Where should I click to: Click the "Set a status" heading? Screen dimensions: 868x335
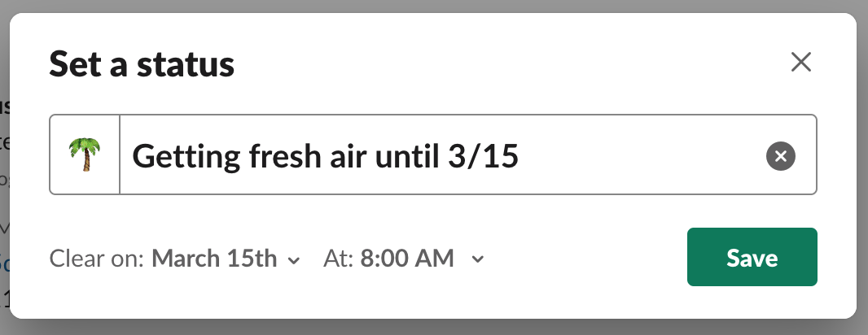(x=142, y=63)
